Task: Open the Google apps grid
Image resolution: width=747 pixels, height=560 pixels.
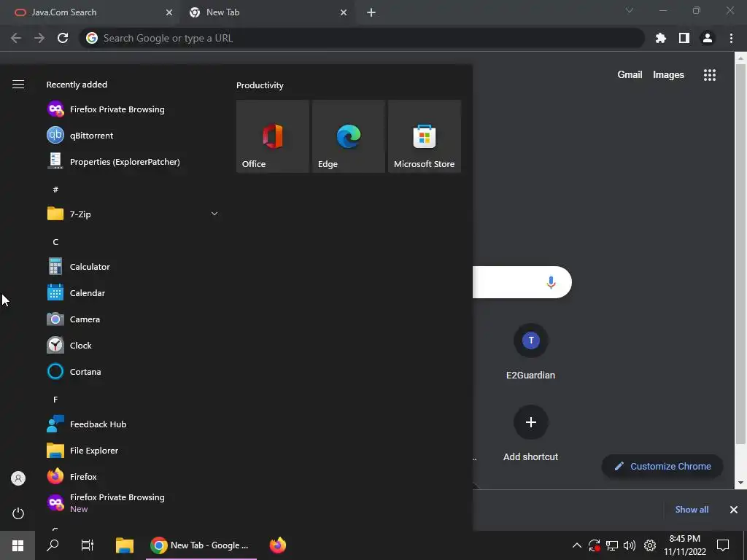Action: (710, 75)
